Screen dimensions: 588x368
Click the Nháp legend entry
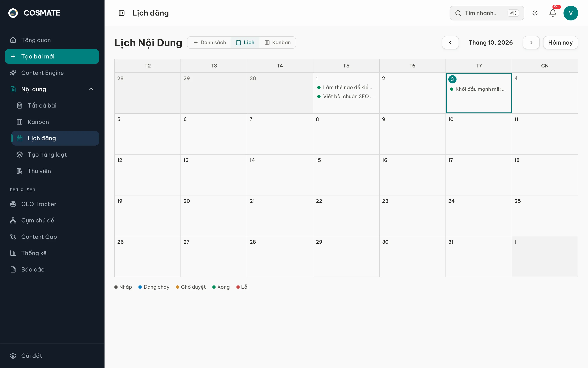(x=123, y=287)
